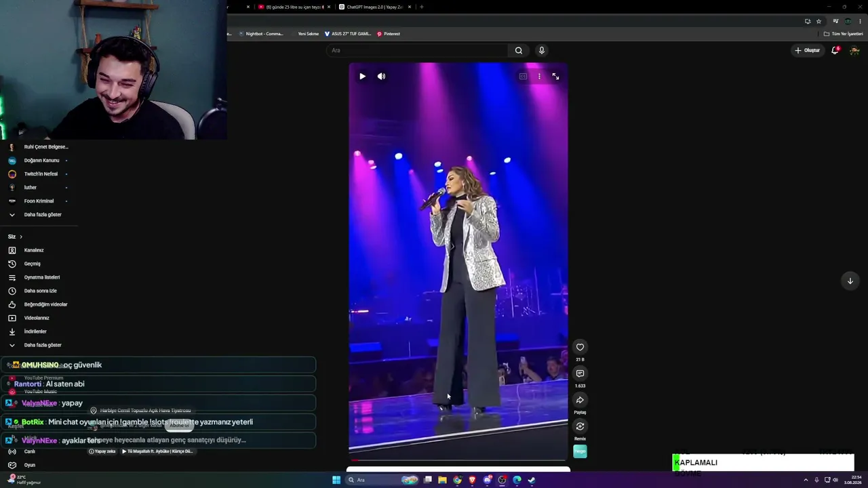Open File Explorer from the taskbar

click(442, 480)
